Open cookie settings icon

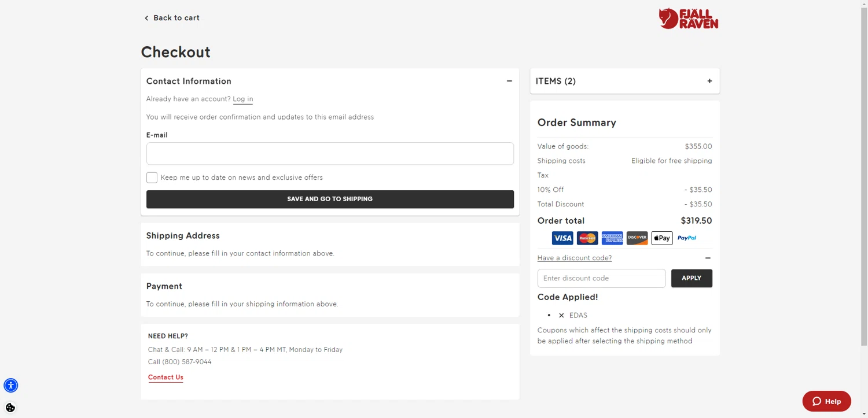[10, 408]
